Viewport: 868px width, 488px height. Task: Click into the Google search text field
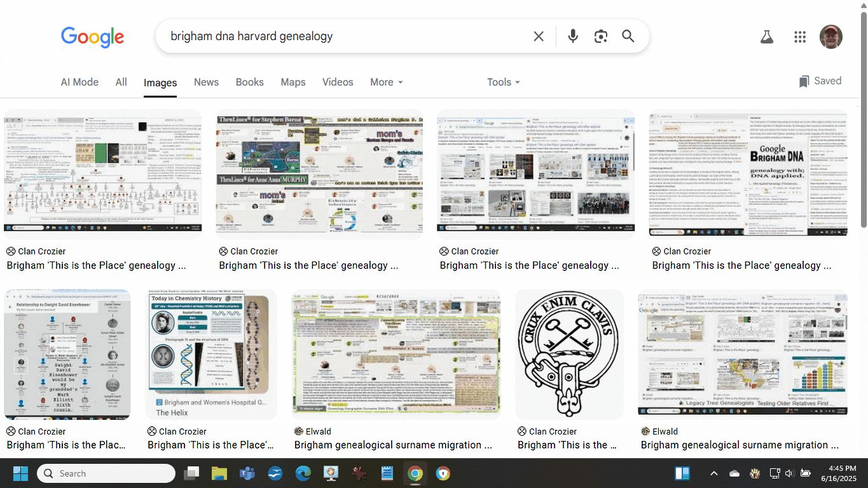(343, 36)
